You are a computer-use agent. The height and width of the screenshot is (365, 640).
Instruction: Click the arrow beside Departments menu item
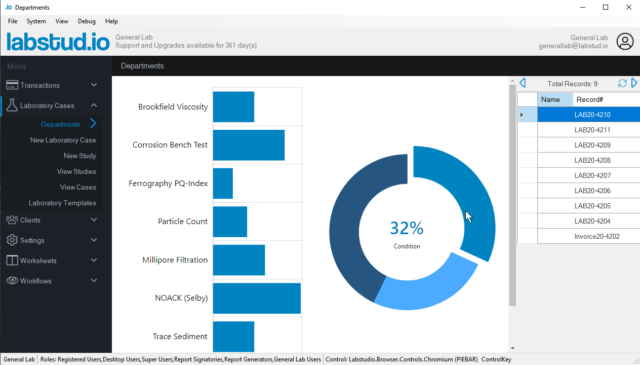point(93,123)
